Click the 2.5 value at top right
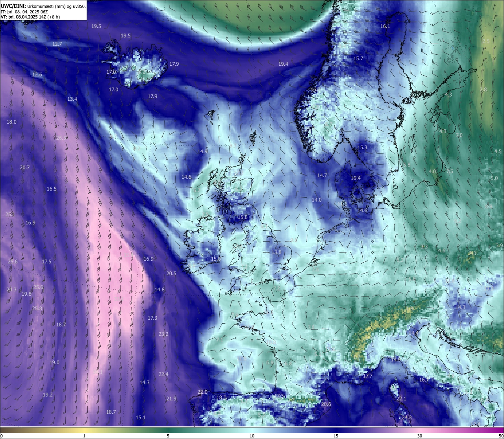The image size is (504, 439). pos(486,41)
